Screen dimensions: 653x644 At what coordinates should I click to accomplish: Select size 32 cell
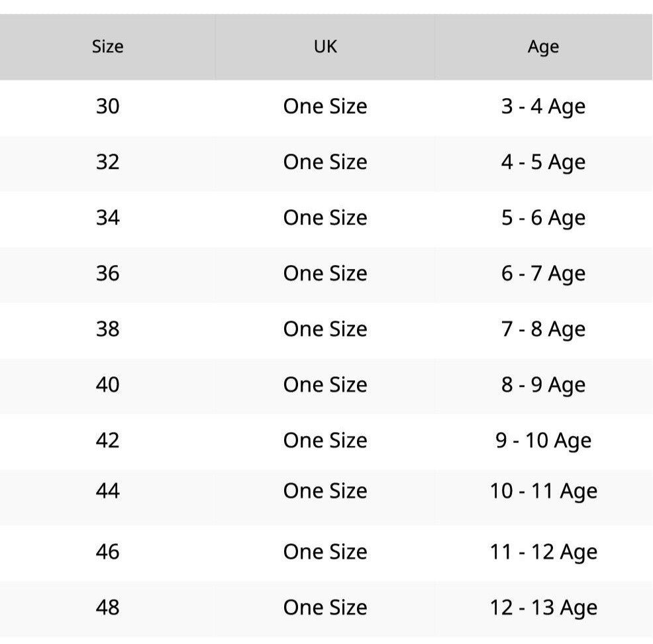(108, 162)
